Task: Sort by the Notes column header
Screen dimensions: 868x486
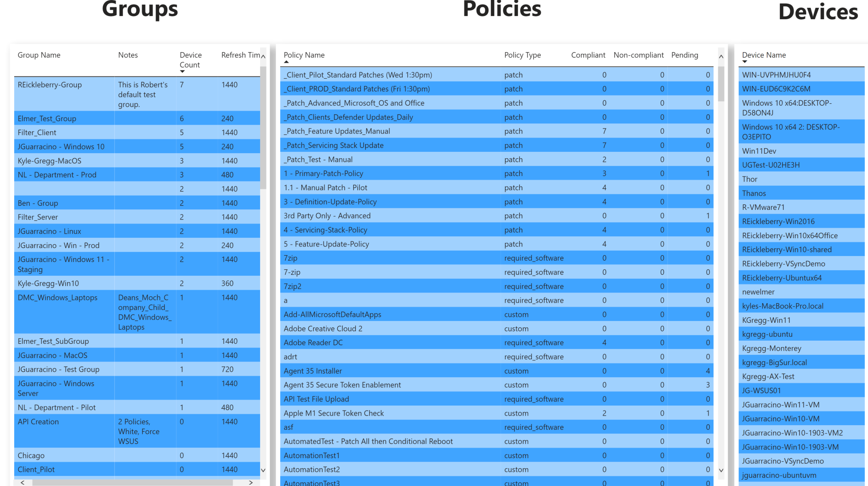Action: pyautogui.click(x=128, y=55)
